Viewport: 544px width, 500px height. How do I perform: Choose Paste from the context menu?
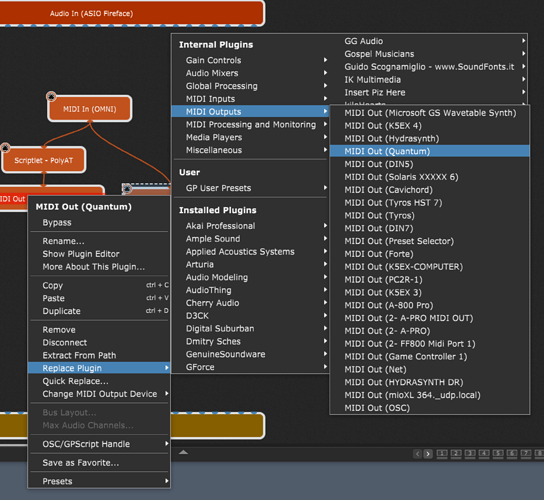coord(99,298)
